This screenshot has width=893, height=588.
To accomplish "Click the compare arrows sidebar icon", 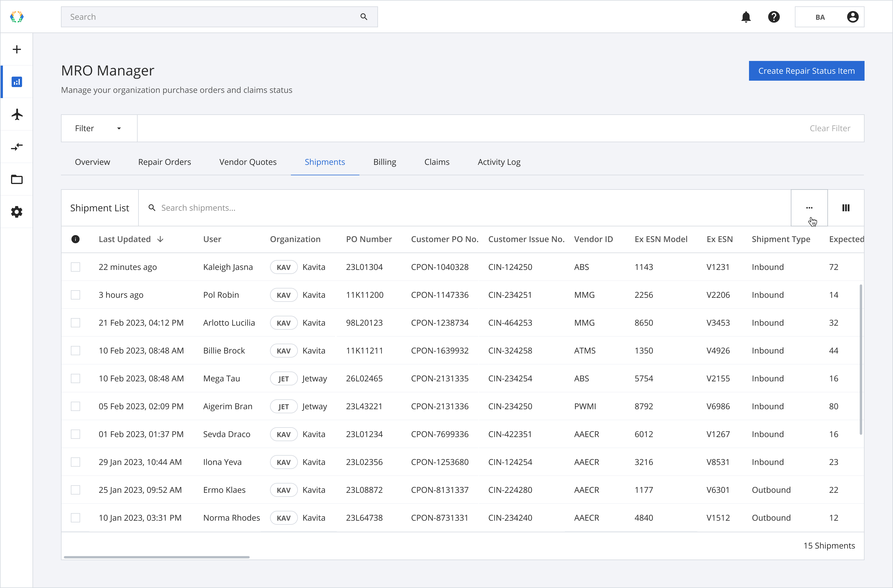I will tap(17, 147).
